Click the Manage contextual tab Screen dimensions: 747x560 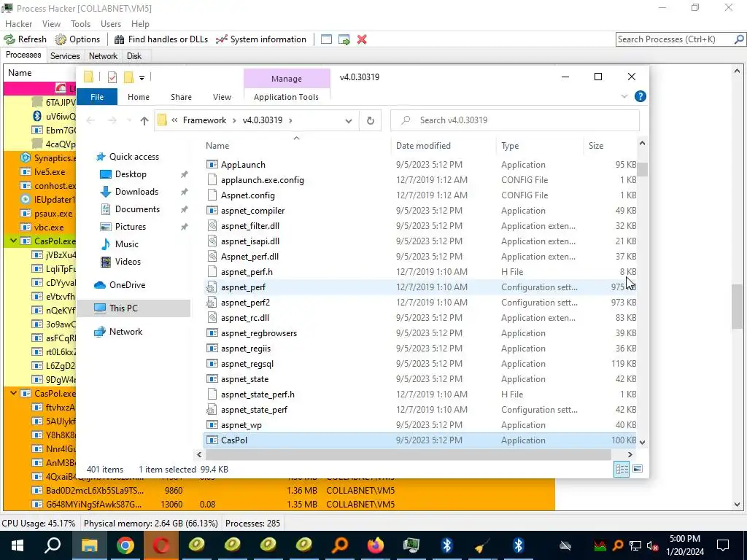pyautogui.click(x=286, y=79)
